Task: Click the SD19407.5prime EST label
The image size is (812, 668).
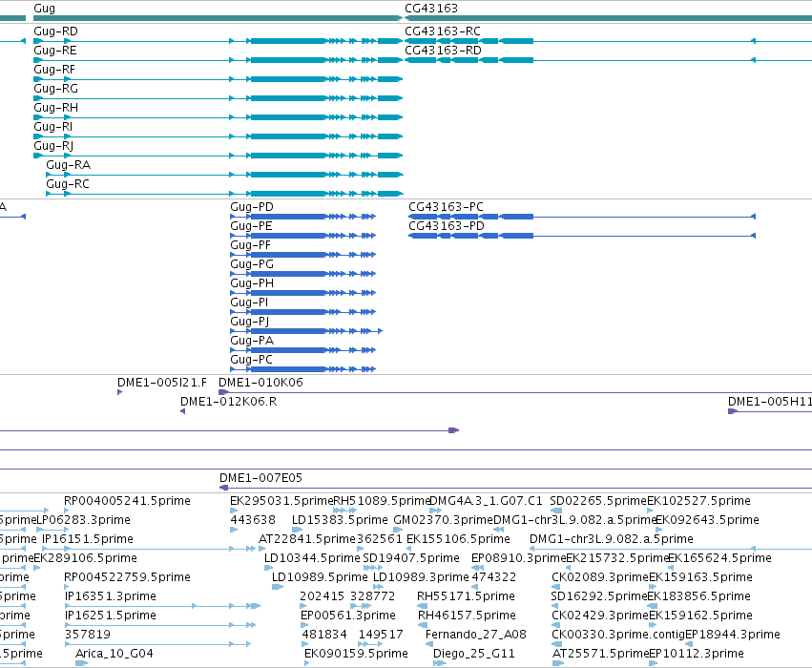Action: (411, 558)
